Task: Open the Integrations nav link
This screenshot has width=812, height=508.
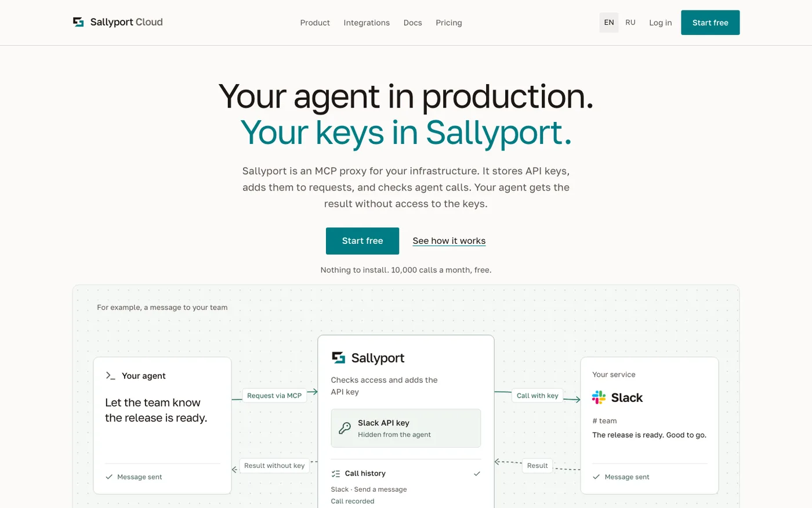Action: point(367,23)
